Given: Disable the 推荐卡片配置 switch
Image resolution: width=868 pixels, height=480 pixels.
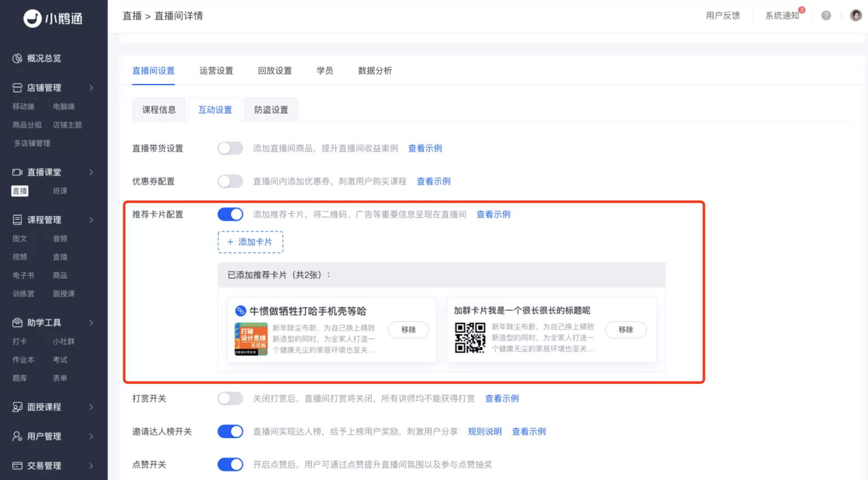Looking at the screenshot, I should 230,214.
